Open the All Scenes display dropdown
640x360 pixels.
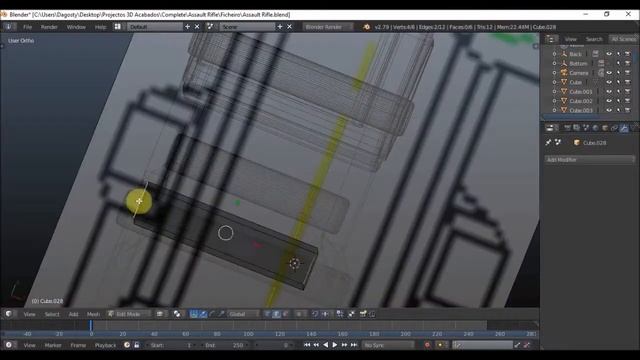click(x=623, y=39)
